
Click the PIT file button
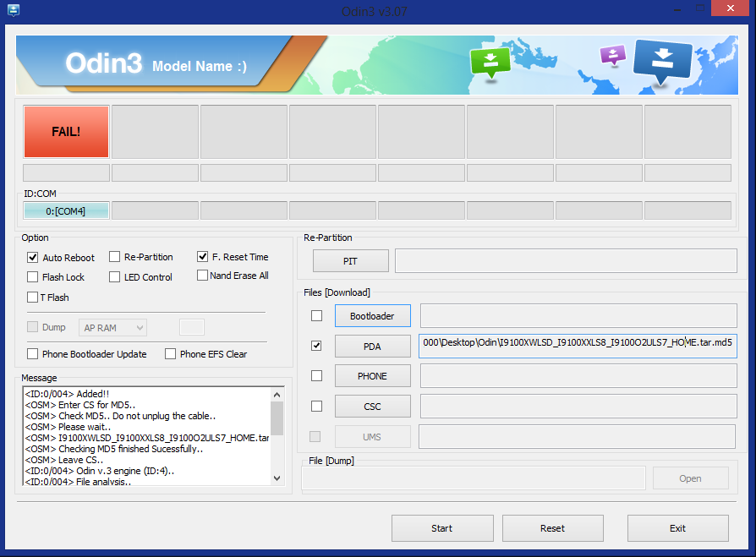point(351,260)
